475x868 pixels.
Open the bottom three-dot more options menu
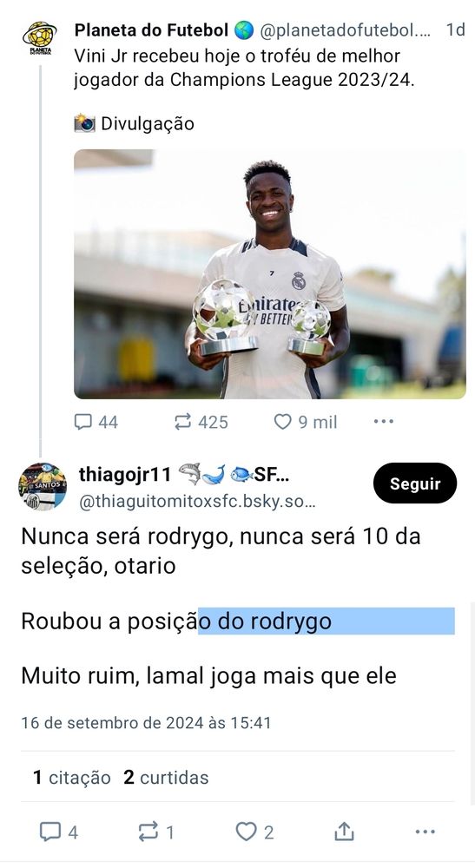[425, 832]
